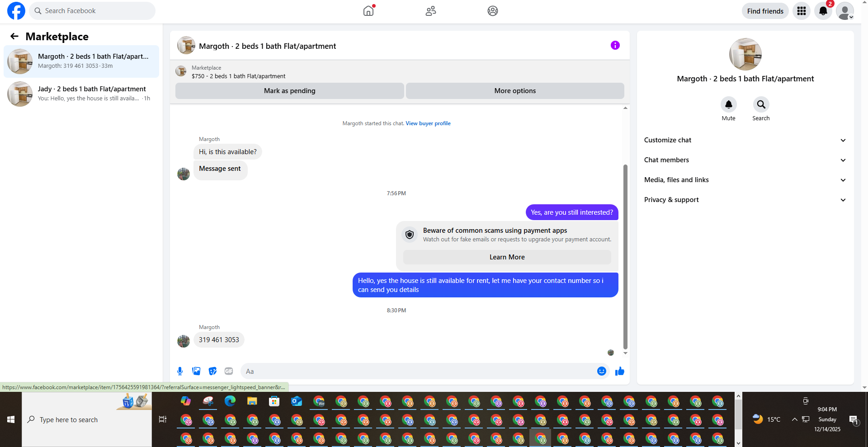Go back using the Marketplace arrow
This screenshot has height=447, width=868.
click(14, 36)
